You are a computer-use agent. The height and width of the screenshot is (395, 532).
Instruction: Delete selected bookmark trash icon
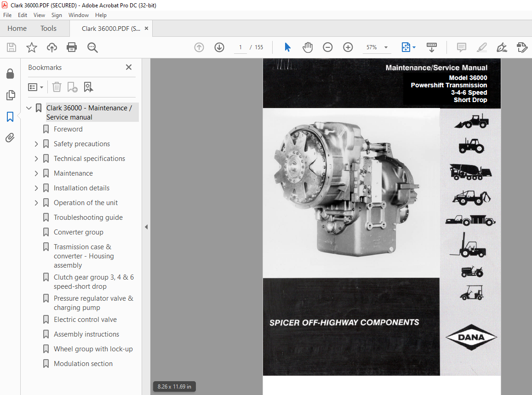pos(57,87)
